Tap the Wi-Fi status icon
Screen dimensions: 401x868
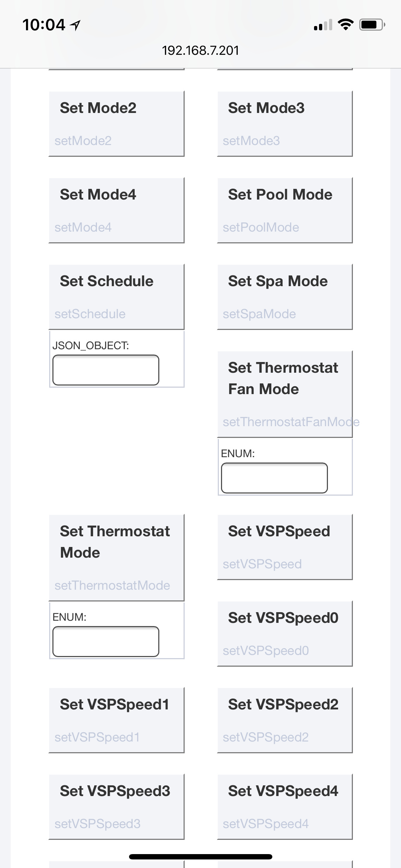[x=345, y=25]
